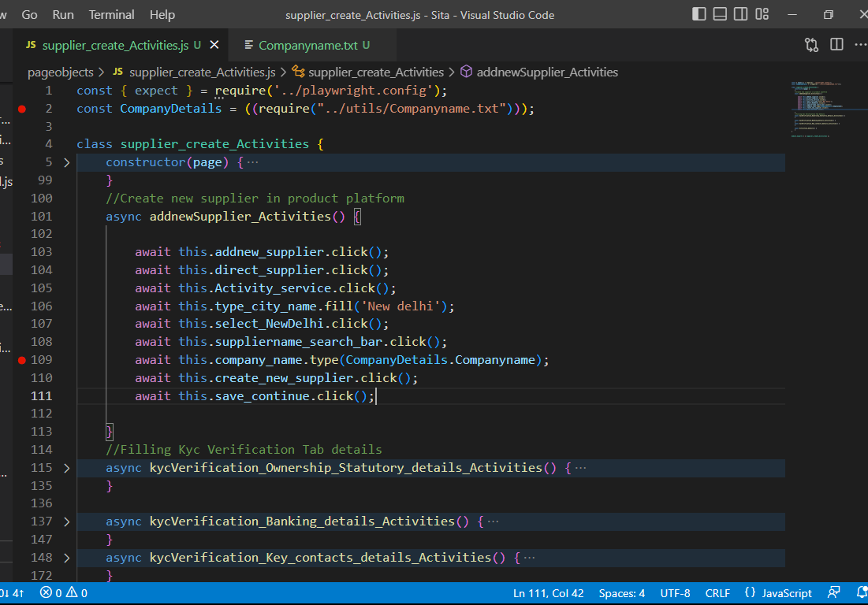This screenshot has height=605, width=868.
Task: Click pageobjects breadcrumb
Action: tap(61, 72)
